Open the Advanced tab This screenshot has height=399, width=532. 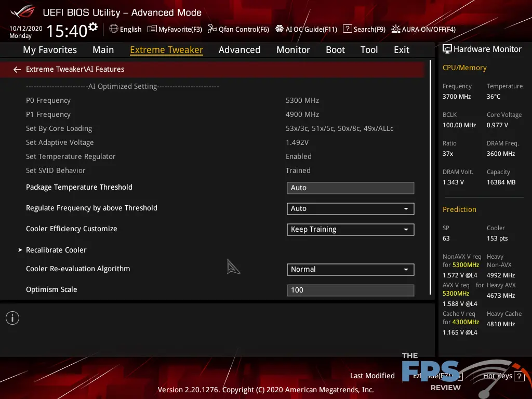click(x=239, y=49)
